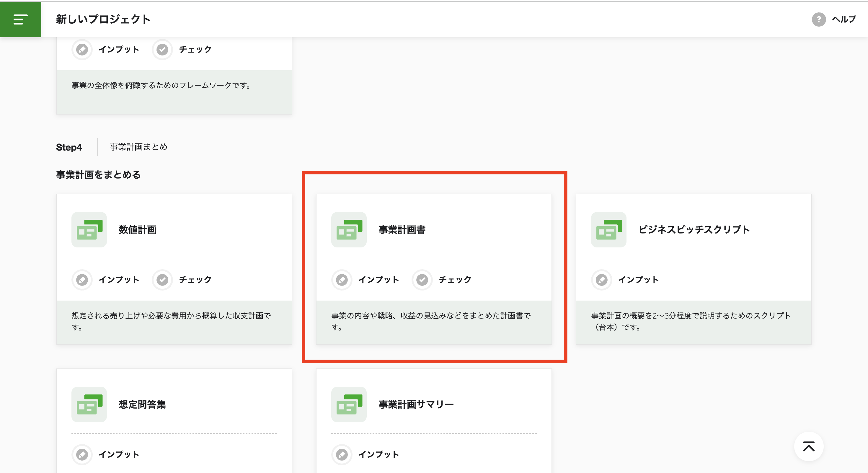Image resolution: width=868 pixels, height=473 pixels.
Task: Toggle the 事業計画書 チェック checkmark
Action: [422, 279]
